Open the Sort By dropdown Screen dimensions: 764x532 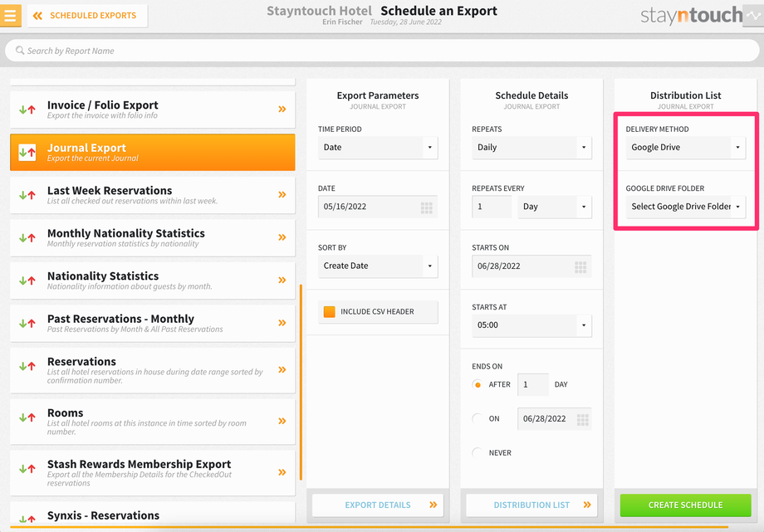click(x=378, y=266)
